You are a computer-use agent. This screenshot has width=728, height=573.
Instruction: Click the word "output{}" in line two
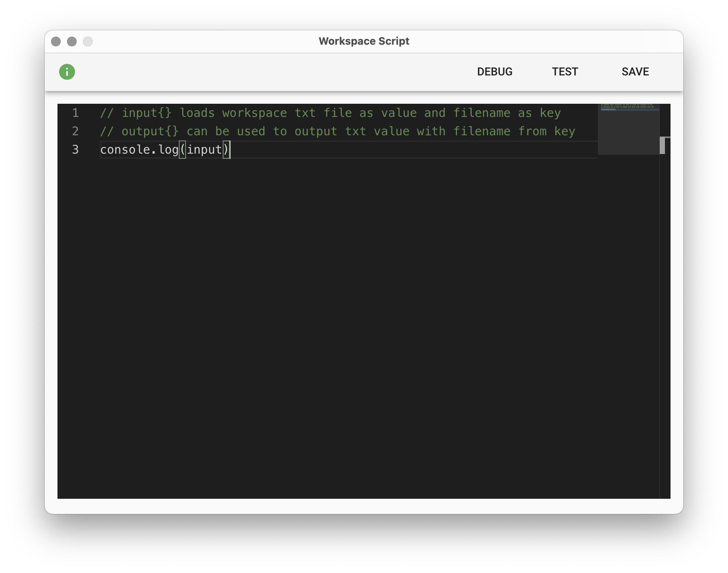[150, 131]
